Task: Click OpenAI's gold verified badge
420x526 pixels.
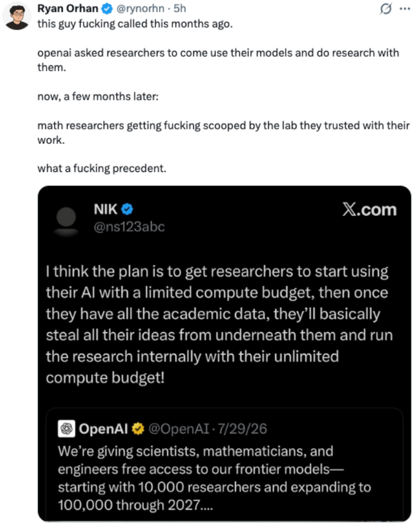Action: 138,429
